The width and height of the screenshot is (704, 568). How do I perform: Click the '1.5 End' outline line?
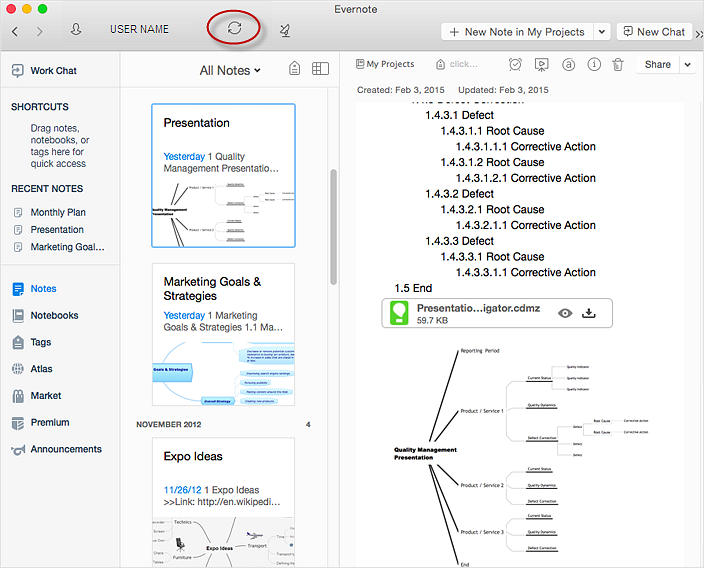tap(413, 288)
